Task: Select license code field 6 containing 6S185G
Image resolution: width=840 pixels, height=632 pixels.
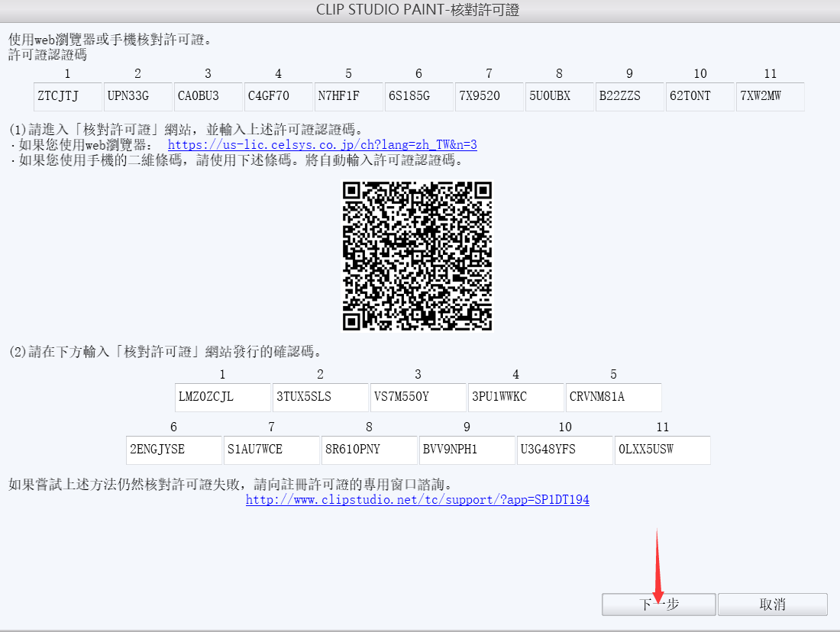Action: coord(419,96)
